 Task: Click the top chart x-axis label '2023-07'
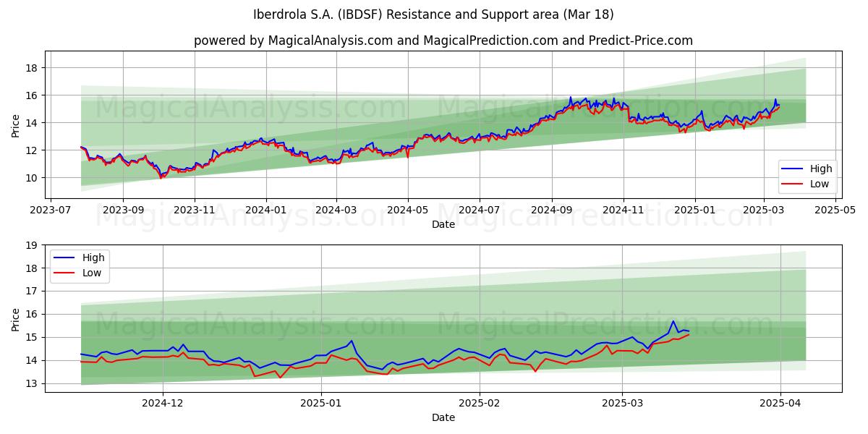click(49, 210)
